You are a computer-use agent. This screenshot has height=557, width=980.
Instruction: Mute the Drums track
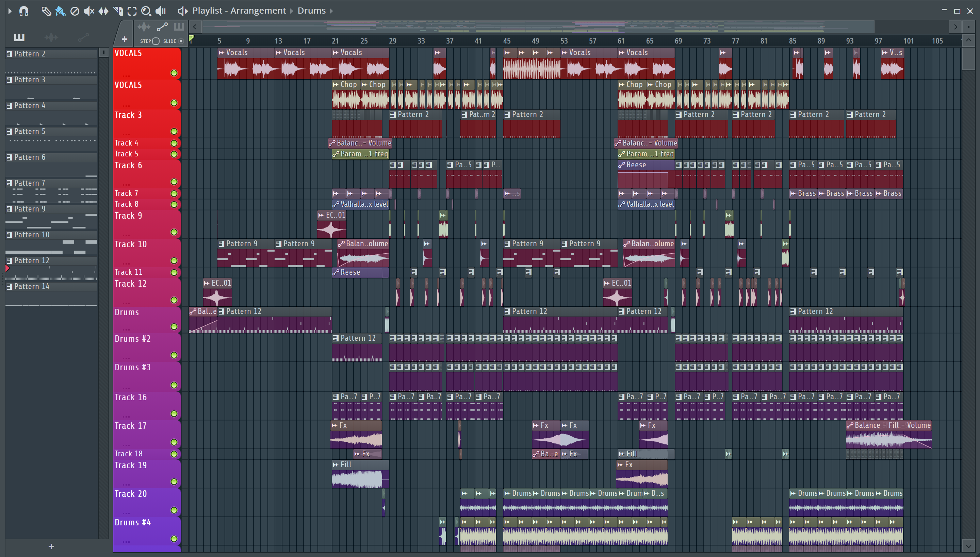click(174, 326)
